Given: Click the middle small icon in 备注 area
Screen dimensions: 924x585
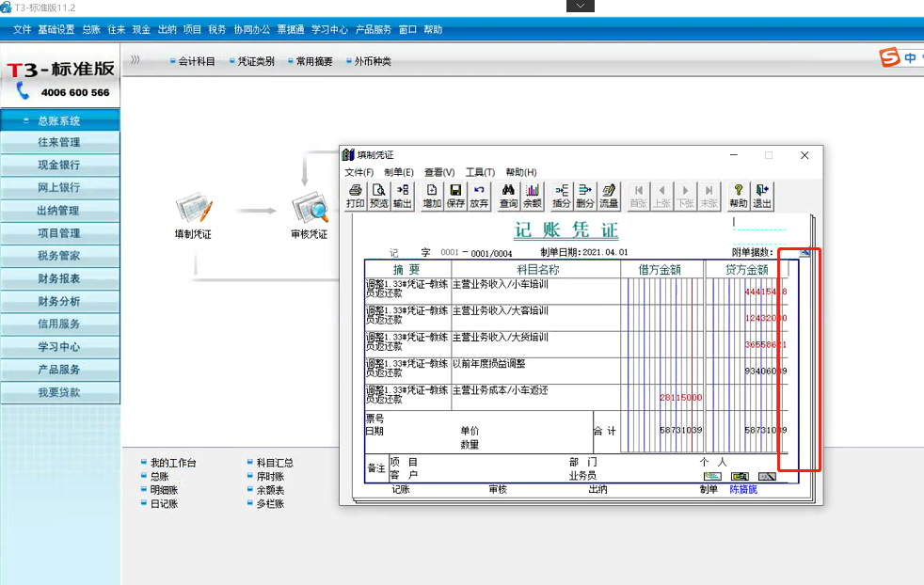Looking at the screenshot, I should (x=740, y=476).
